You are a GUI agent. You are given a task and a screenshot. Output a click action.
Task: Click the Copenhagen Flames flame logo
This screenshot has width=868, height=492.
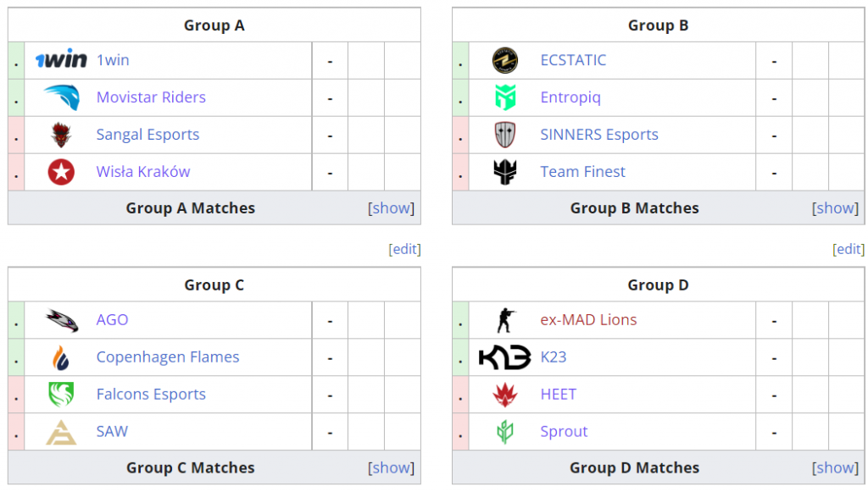click(61, 357)
